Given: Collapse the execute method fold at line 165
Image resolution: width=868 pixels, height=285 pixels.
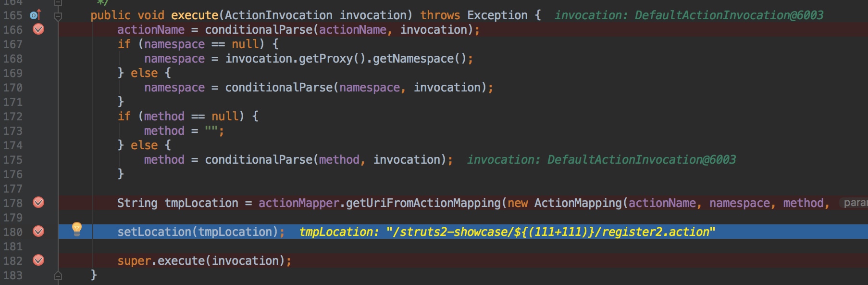Looking at the screenshot, I should pyautogui.click(x=58, y=16).
